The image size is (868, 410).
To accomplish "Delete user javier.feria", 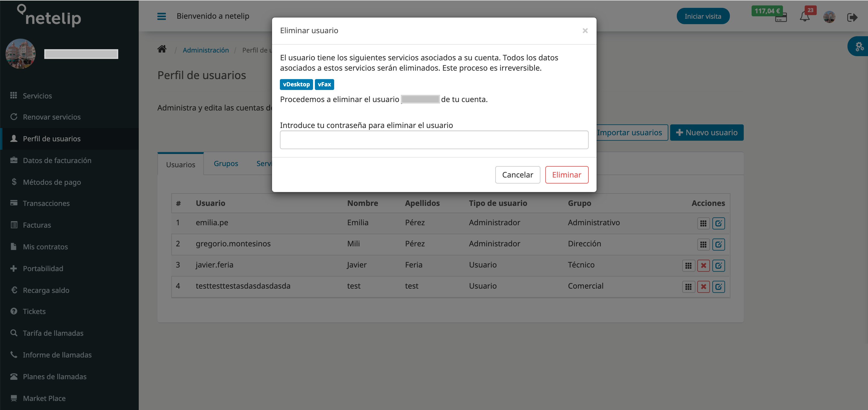I will 703,266.
